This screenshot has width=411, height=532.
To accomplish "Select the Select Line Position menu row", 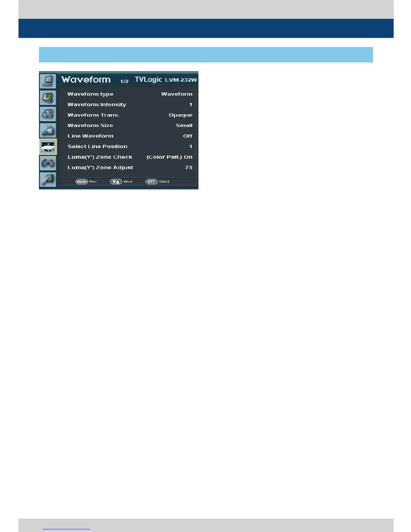I will [130, 146].
